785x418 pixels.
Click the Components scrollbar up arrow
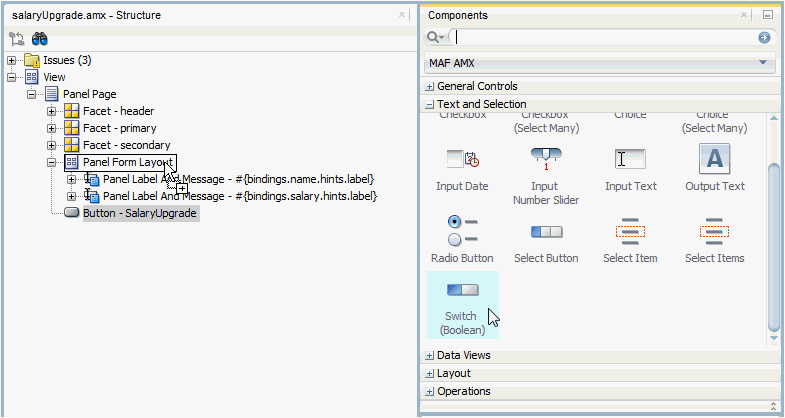coord(774,119)
